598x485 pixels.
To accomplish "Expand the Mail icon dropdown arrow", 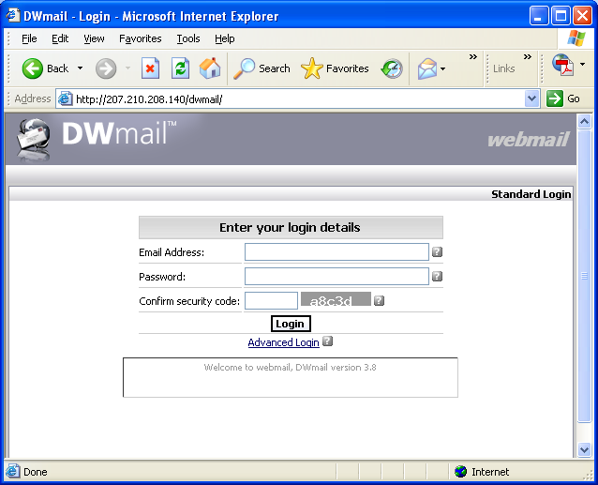I will (443, 69).
